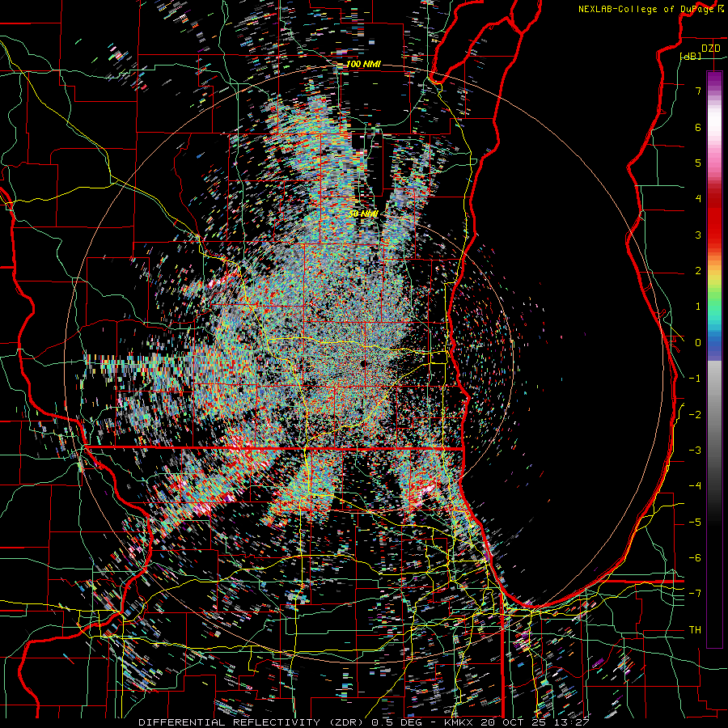Select the 0 dB scale label
The width and height of the screenshot is (728, 728).
[698, 343]
